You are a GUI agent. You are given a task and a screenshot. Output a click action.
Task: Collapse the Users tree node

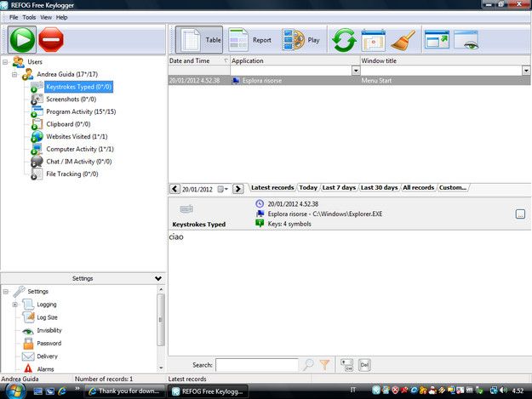pos(5,62)
